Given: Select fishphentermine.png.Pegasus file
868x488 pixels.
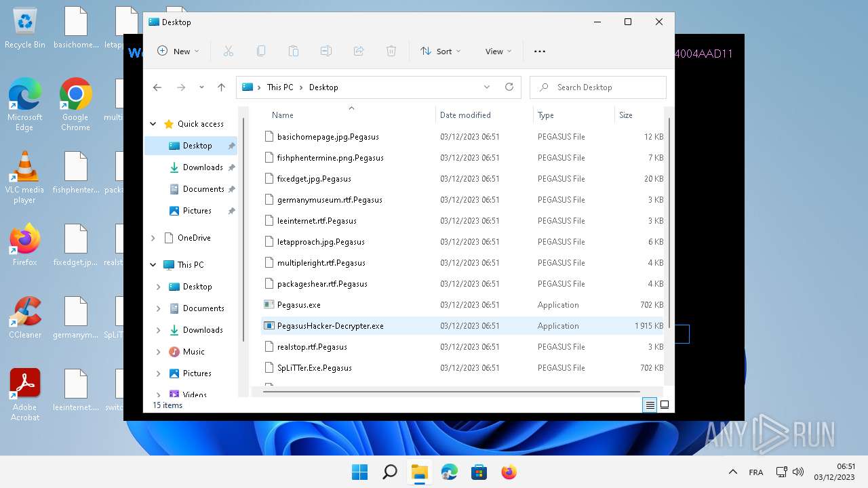Looking at the screenshot, I should click(463, 158).
